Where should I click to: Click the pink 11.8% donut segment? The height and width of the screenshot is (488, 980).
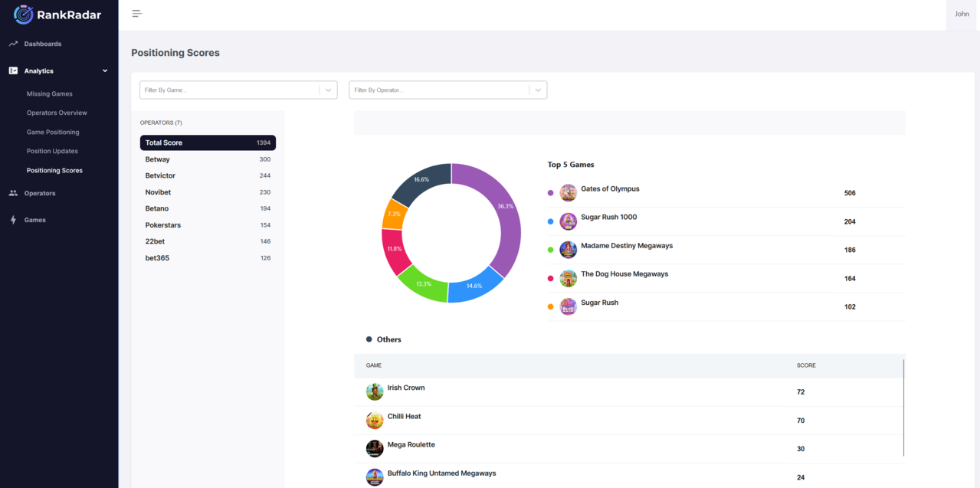[394, 249]
